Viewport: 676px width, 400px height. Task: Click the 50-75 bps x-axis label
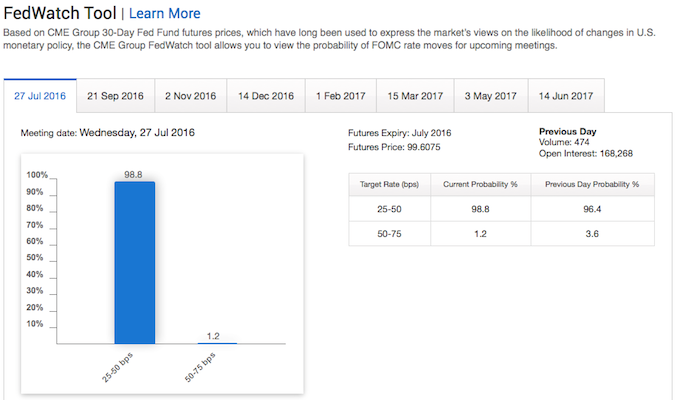point(200,368)
